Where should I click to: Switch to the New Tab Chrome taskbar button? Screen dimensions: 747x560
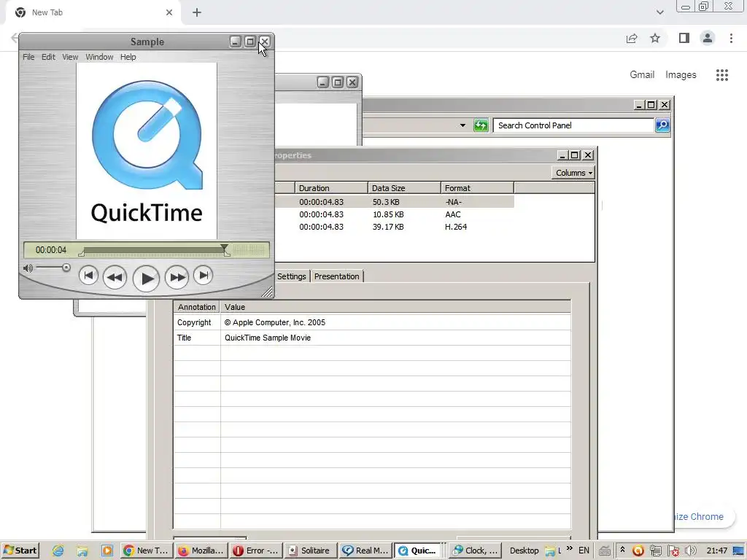[146, 551]
